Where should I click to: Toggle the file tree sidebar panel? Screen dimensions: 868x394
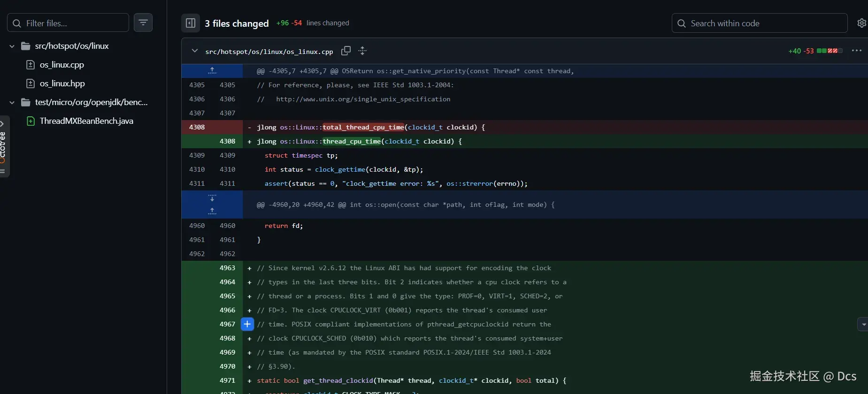tap(191, 23)
